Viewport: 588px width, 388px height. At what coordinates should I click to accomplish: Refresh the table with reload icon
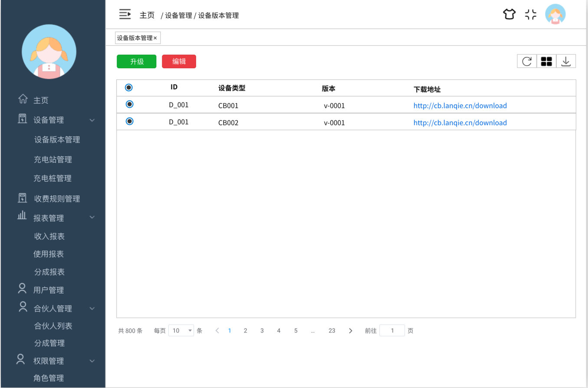527,61
